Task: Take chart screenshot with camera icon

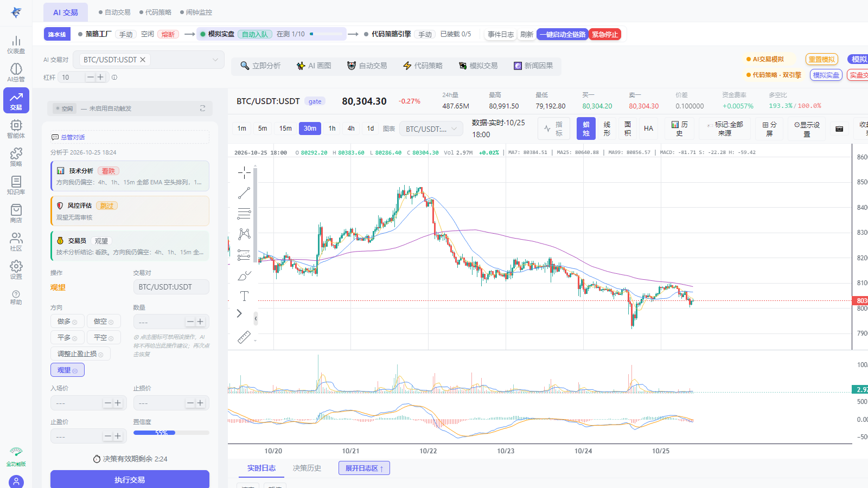Action: (x=839, y=129)
